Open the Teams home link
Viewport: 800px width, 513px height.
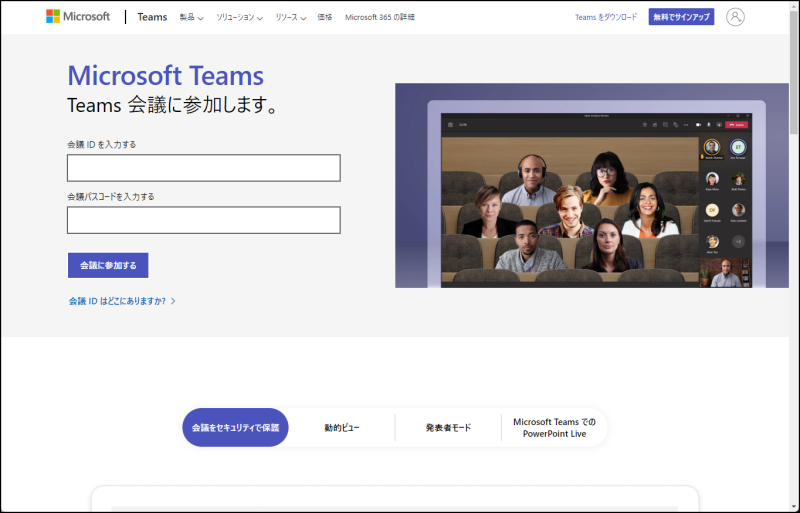pos(152,17)
